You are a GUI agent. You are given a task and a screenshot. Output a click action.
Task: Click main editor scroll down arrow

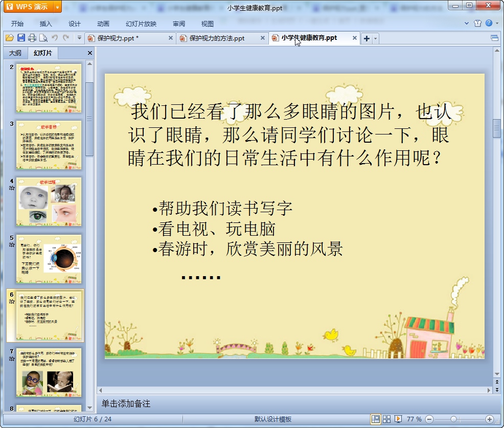click(497, 374)
